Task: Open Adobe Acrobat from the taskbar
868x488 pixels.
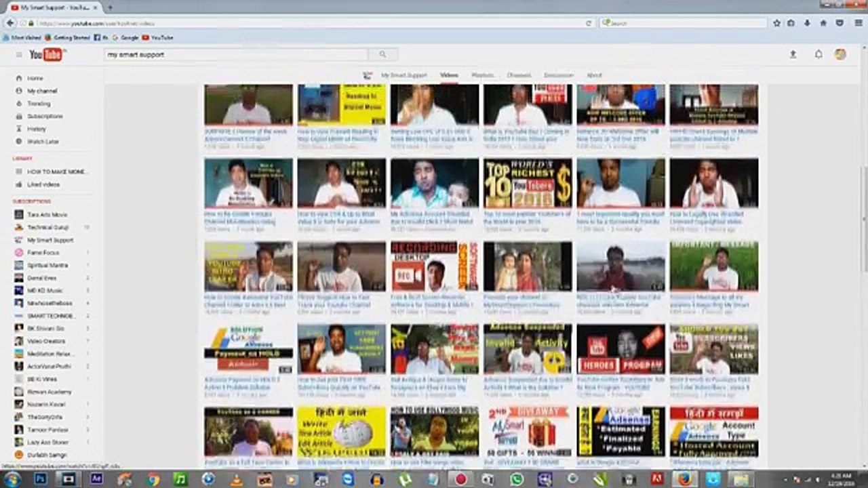Action: 657,479
